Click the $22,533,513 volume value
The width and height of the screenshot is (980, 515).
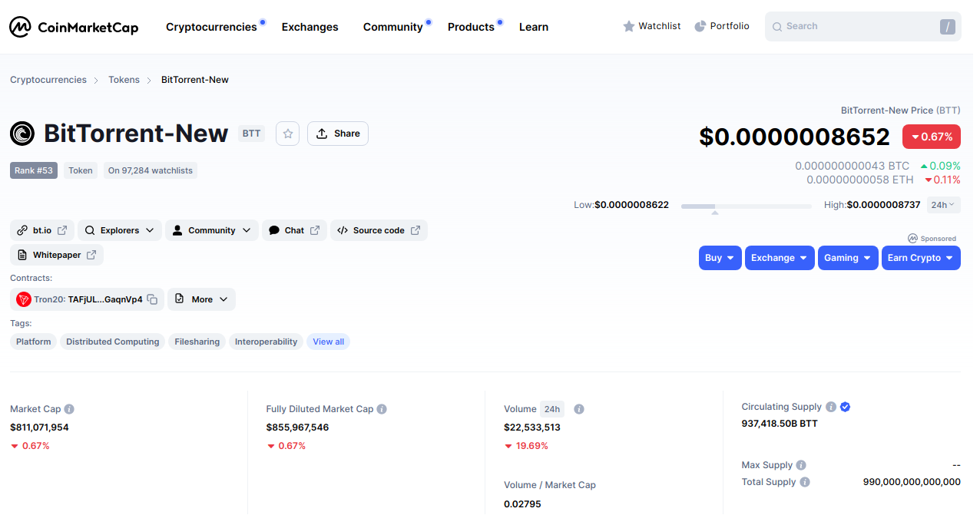click(532, 428)
